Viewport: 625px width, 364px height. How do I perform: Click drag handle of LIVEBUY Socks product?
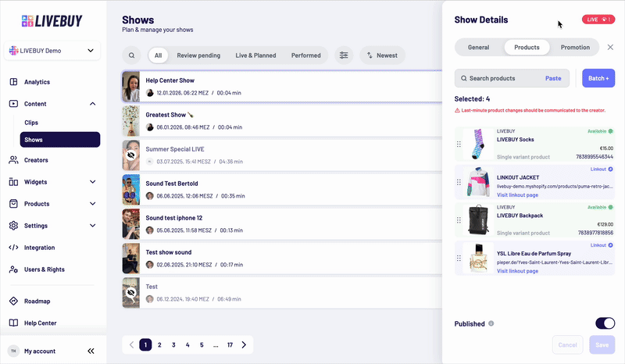(x=459, y=144)
